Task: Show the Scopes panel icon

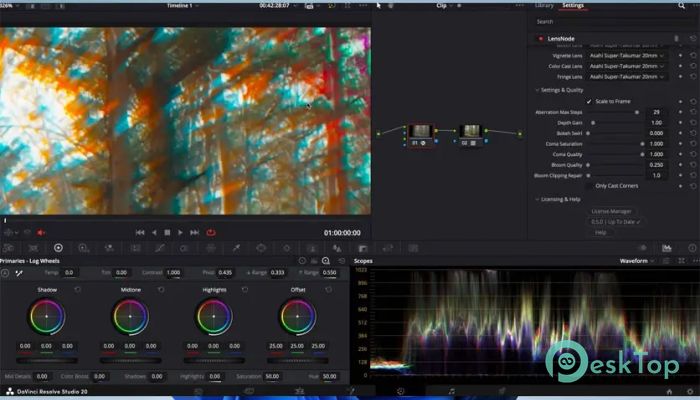Action: [667, 248]
